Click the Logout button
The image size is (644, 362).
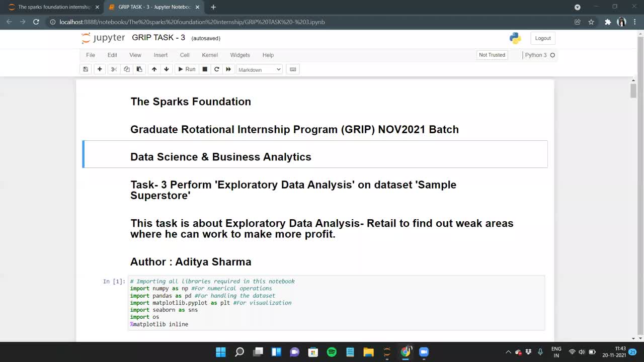coord(543,38)
